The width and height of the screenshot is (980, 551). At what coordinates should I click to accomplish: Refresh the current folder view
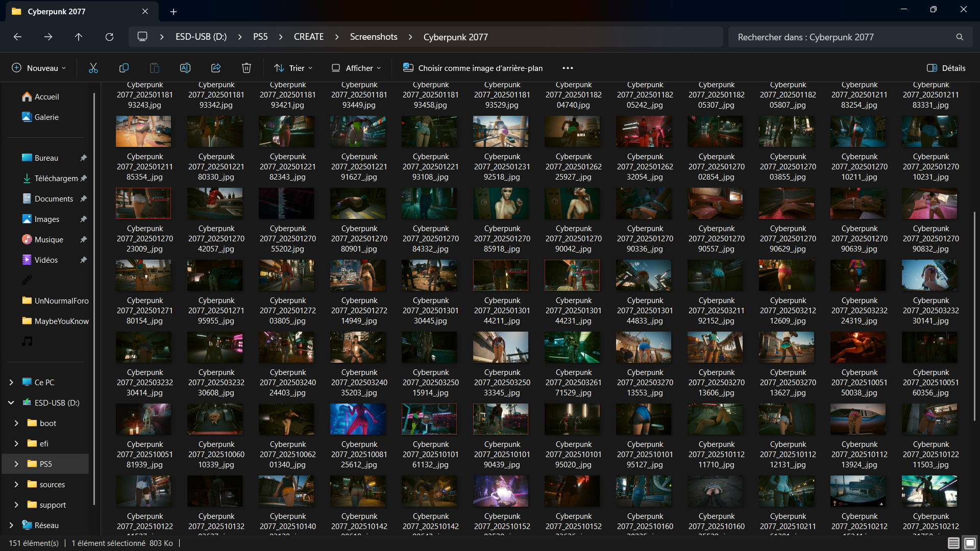point(109,37)
